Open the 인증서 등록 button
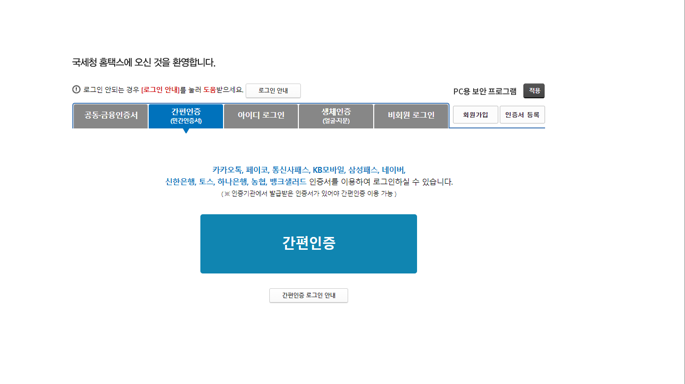This screenshot has width=685, height=384. (522, 115)
